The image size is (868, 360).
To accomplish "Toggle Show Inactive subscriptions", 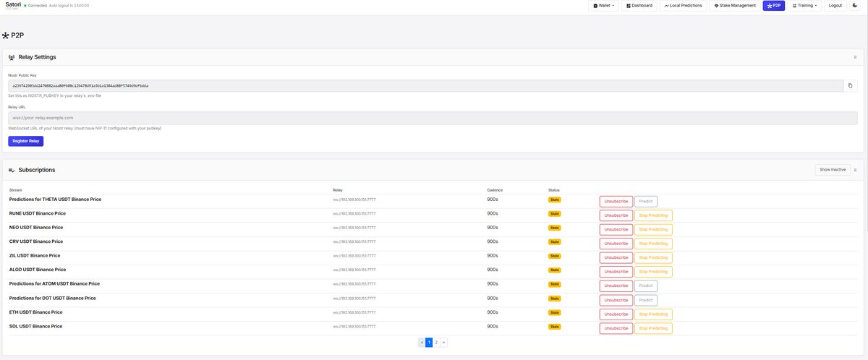I will pos(832,170).
